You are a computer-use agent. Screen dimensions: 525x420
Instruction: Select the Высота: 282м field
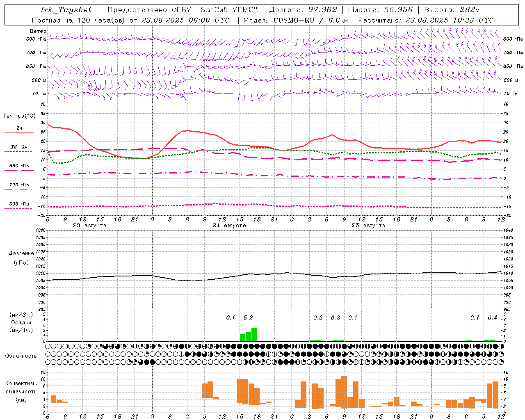452,10
